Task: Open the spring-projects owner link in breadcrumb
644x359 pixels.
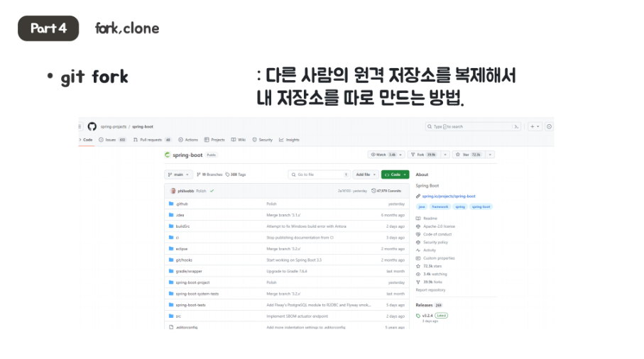Action: 114,127
